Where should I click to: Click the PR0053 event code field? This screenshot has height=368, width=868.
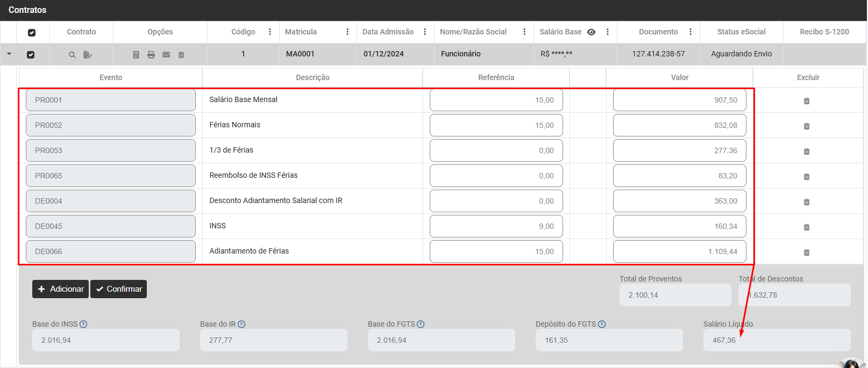pyautogui.click(x=111, y=150)
